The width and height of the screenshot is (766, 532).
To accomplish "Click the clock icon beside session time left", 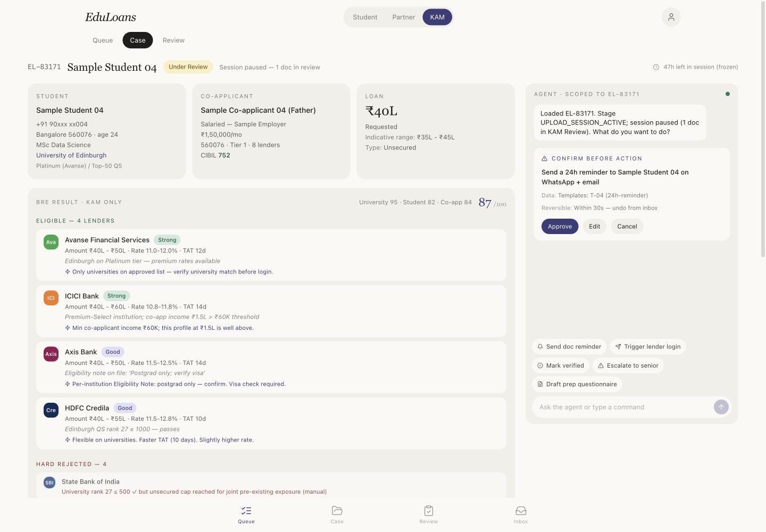I will (656, 67).
